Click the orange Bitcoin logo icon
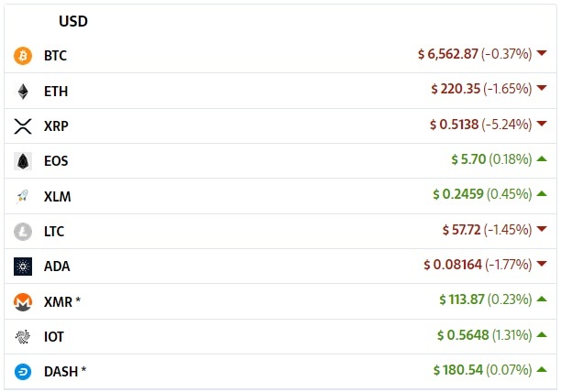The width and height of the screenshot is (561, 392). [x=23, y=56]
